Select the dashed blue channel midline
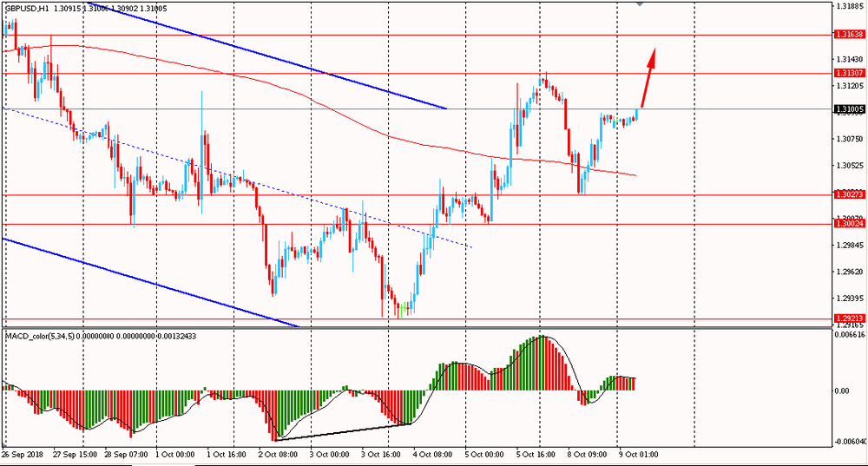868x466 pixels. pos(237,178)
